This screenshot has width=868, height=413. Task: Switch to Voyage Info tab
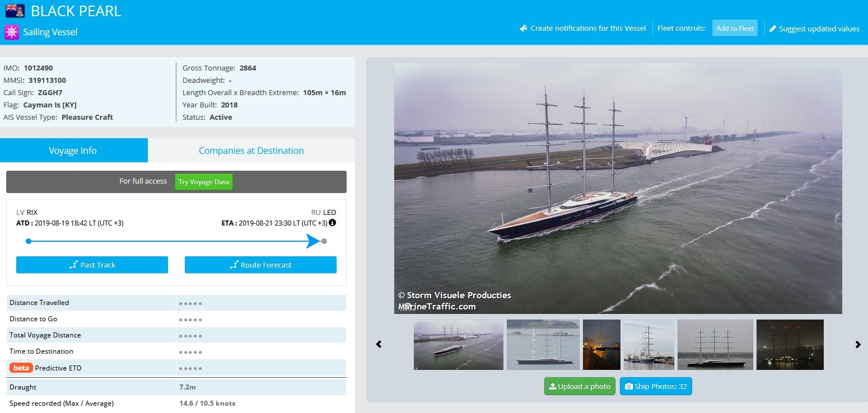[73, 151]
